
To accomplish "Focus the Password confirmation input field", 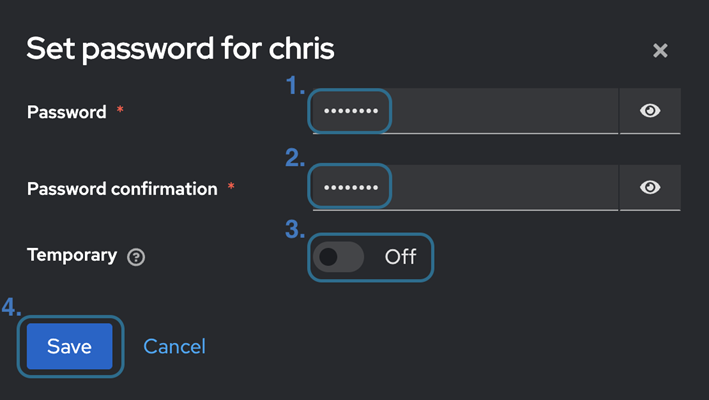I will pos(465,187).
